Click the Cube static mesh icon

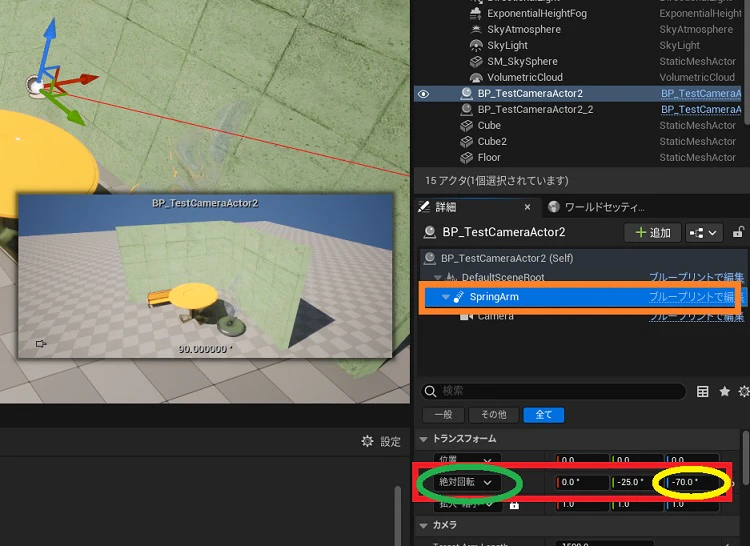click(x=466, y=125)
